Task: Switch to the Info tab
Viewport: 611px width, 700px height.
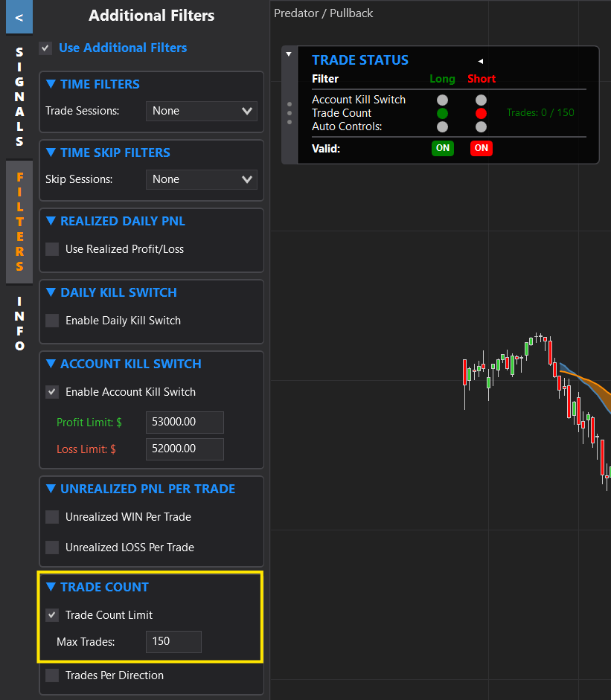Action: click(19, 323)
